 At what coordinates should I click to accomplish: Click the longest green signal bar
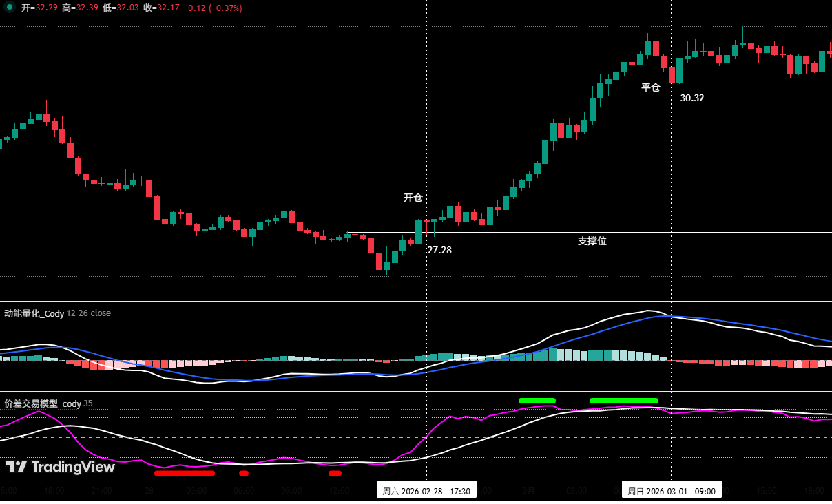(x=623, y=400)
